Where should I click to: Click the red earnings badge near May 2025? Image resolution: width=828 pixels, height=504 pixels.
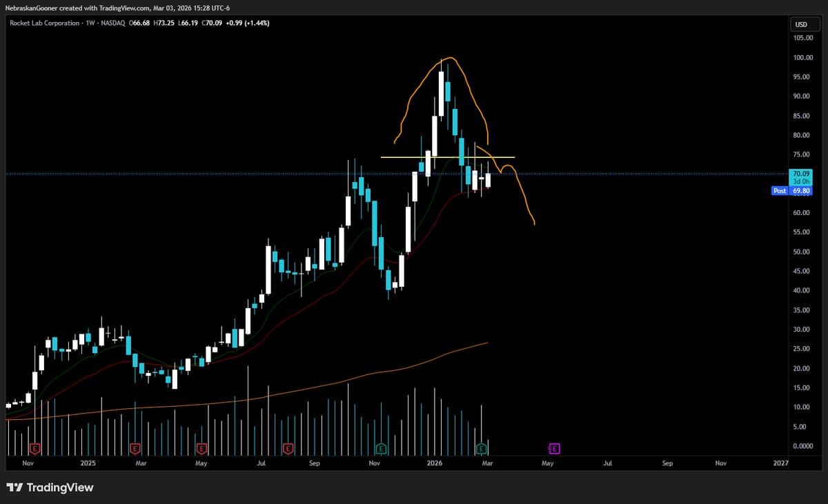(x=201, y=447)
